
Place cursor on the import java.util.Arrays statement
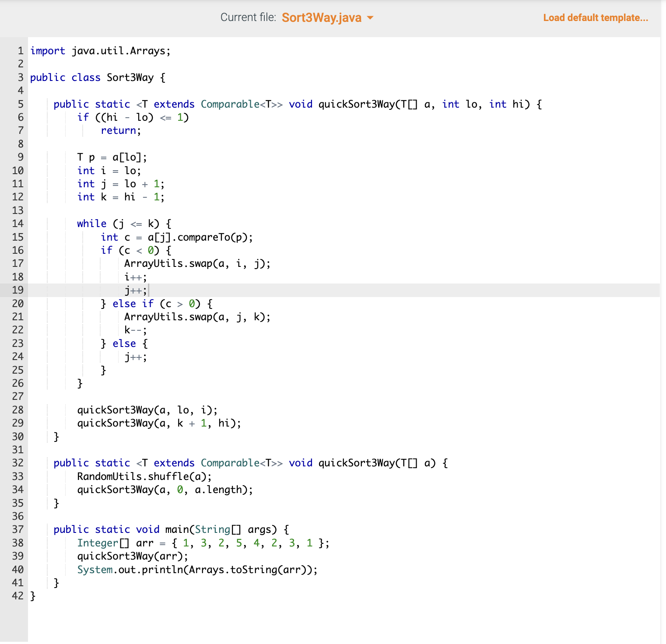coord(100,51)
